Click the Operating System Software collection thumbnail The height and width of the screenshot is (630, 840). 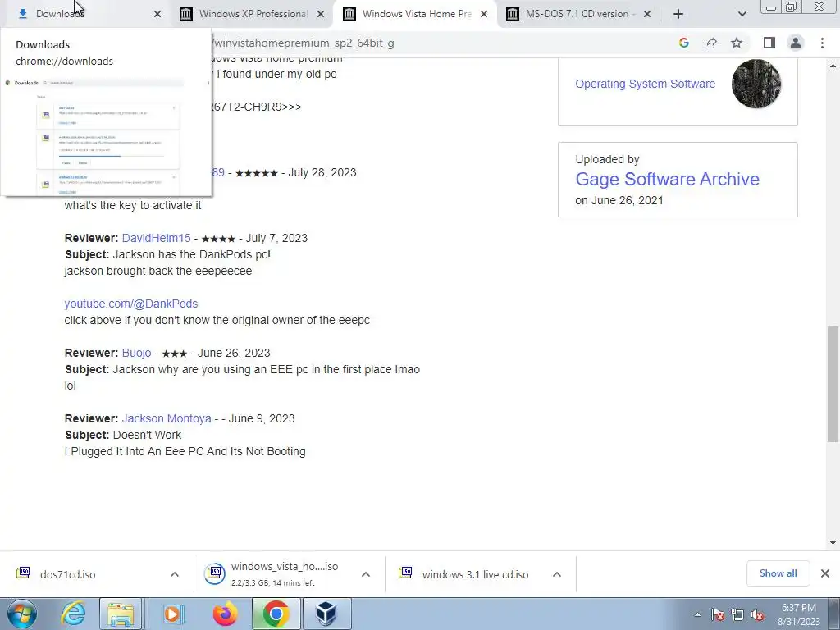[x=756, y=84]
